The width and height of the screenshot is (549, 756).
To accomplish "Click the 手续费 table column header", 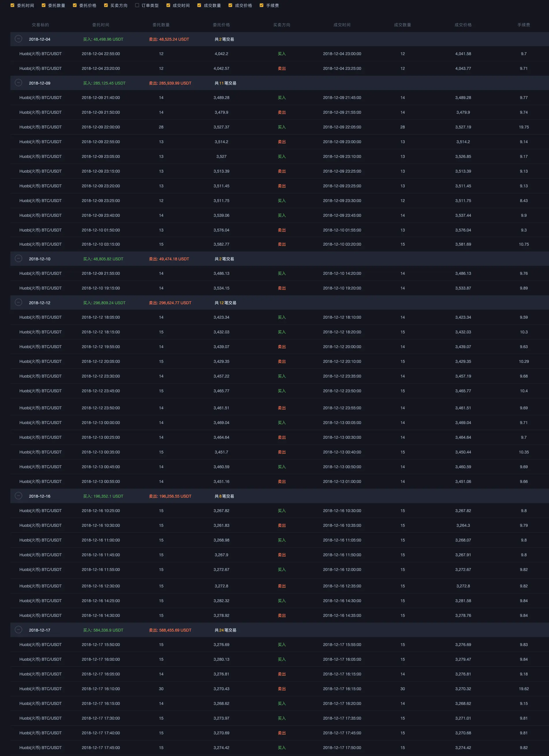I will pos(524,25).
